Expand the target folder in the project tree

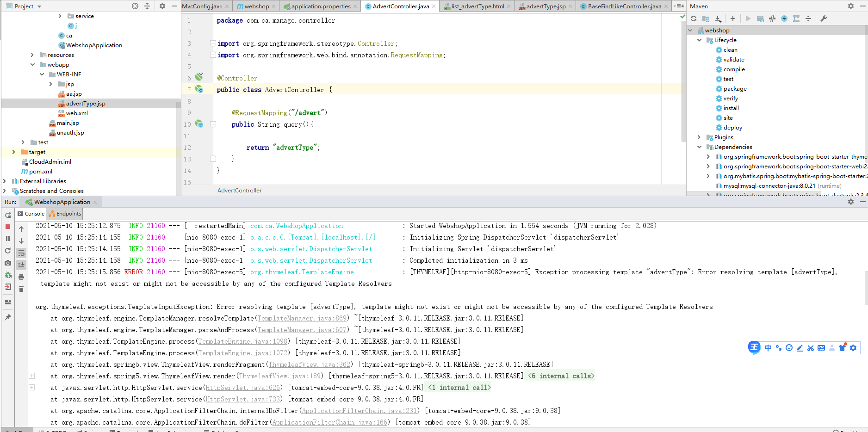(x=13, y=152)
